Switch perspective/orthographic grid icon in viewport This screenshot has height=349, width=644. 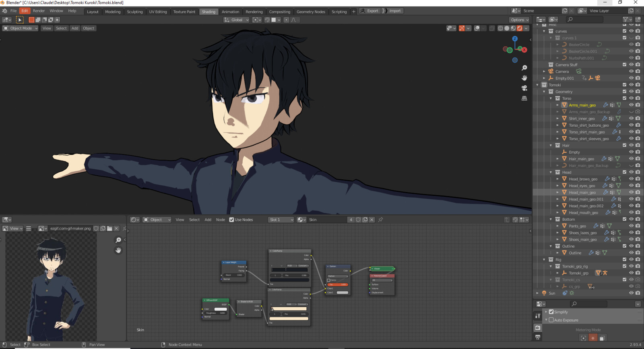(x=524, y=98)
